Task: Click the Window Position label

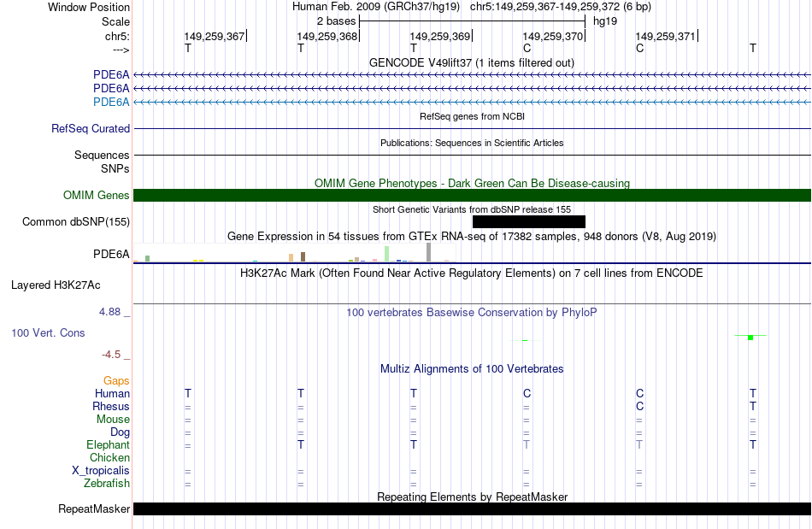Action: (89, 7)
